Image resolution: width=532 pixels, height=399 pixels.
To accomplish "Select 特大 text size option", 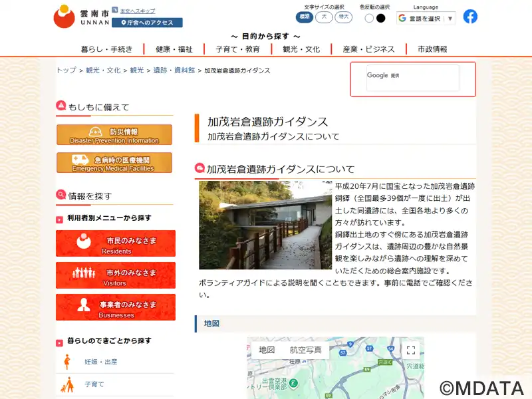I will pyautogui.click(x=343, y=17).
